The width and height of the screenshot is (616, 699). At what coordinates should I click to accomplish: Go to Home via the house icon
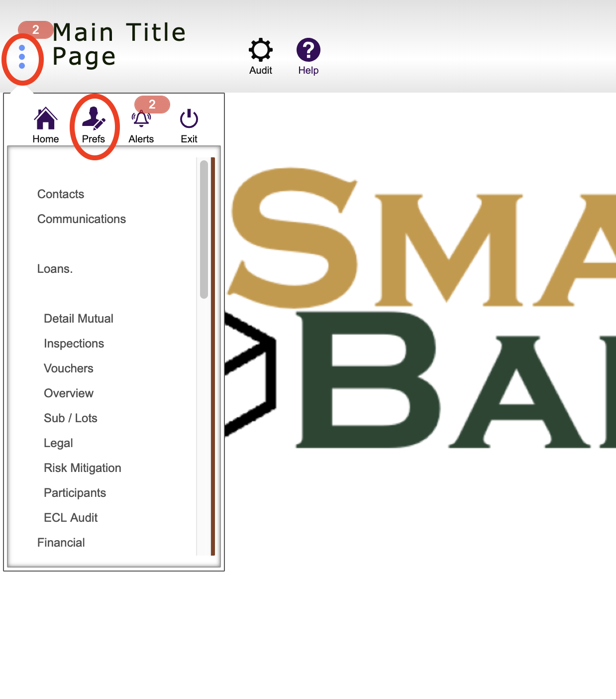pyautogui.click(x=46, y=119)
